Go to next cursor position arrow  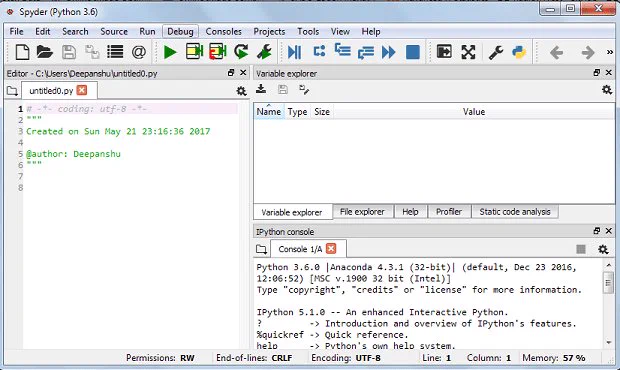(588, 52)
